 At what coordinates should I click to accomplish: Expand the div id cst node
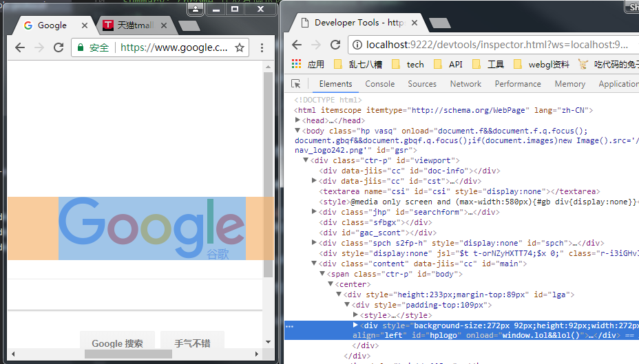(x=314, y=180)
